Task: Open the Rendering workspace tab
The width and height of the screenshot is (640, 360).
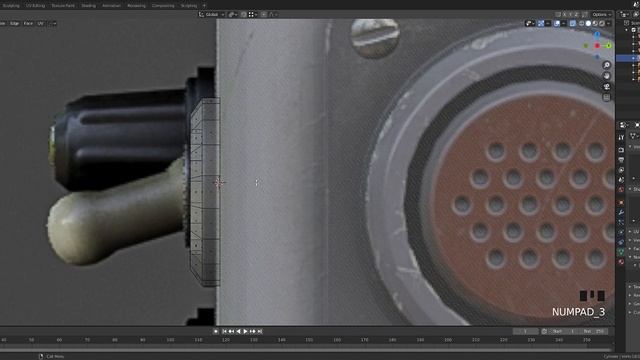Action: click(136, 6)
